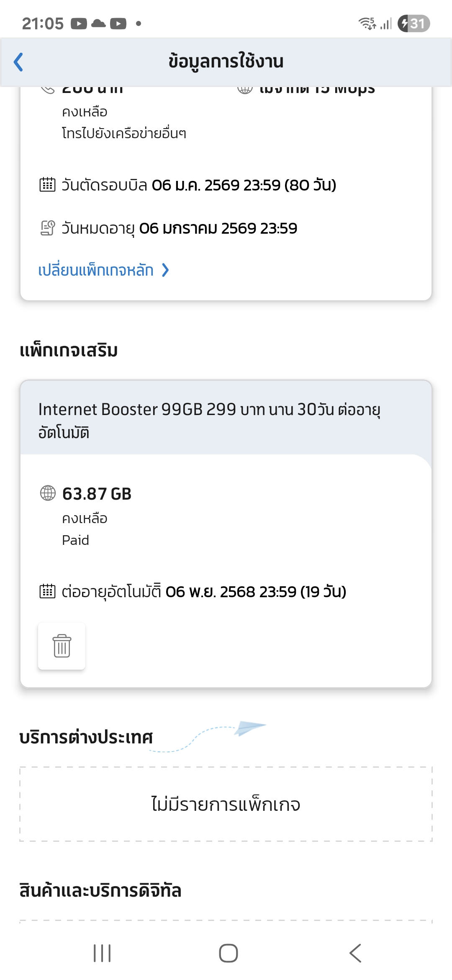452x980 pixels.
Task: Expand the change main package chevron
Action: [x=165, y=270]
